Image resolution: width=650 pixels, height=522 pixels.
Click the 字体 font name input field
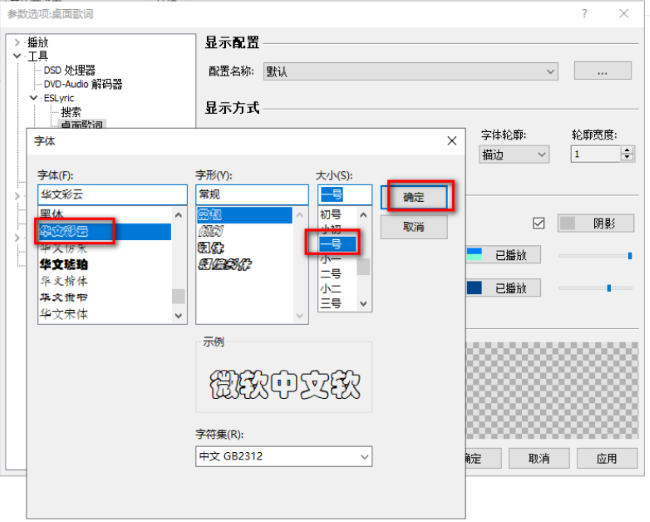[112, 194]
